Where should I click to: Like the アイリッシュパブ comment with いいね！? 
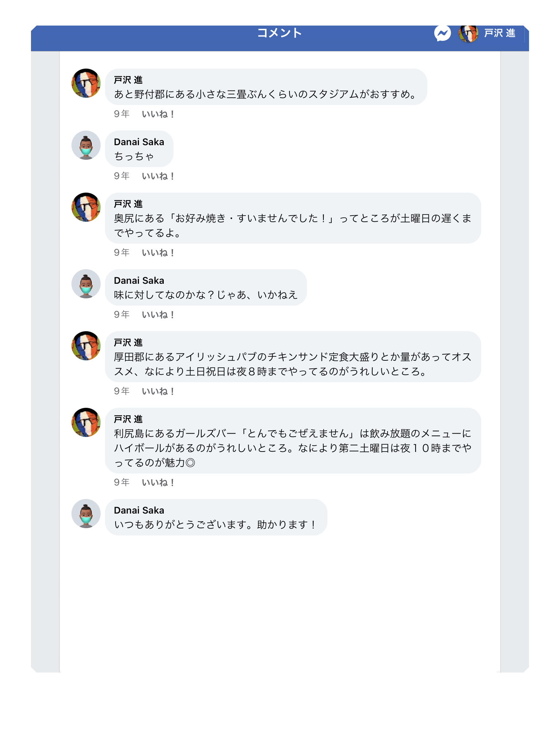(x=158, y=391)
